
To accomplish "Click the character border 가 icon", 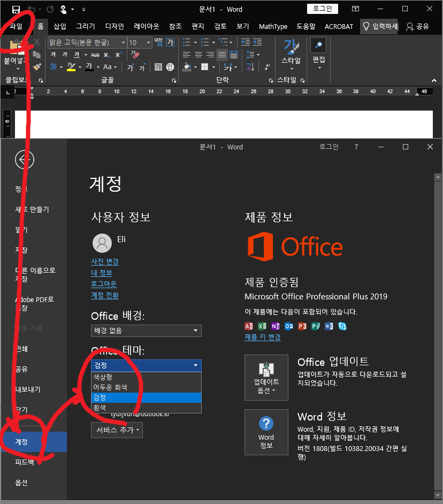I will (x=170, y=42).
